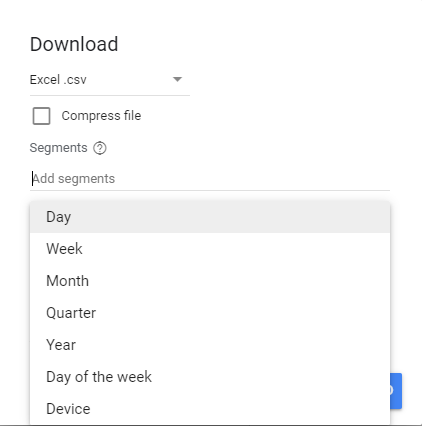Click the underline beneath Excel .csv
The image size is (422, 426).
[x=110, y=95]
